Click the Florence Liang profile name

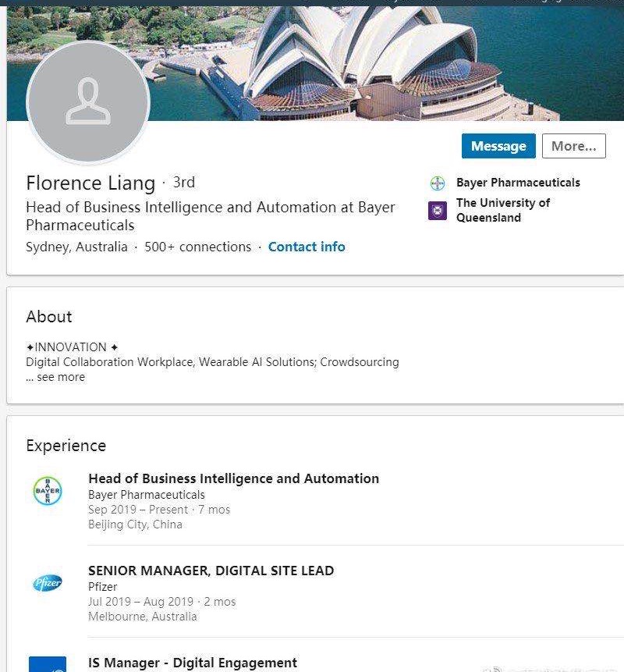pos(90,183)
